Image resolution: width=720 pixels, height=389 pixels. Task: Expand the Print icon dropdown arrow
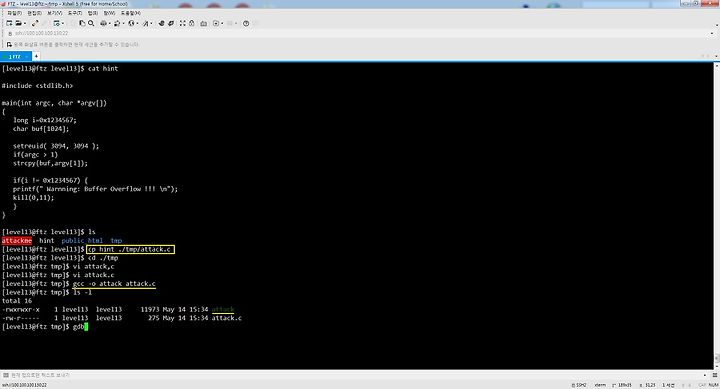(109, 23)
